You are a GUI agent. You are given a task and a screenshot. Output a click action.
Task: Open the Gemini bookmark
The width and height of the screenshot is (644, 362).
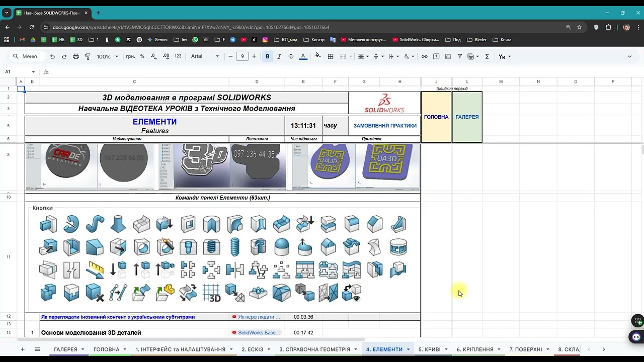tap(157, 40)
